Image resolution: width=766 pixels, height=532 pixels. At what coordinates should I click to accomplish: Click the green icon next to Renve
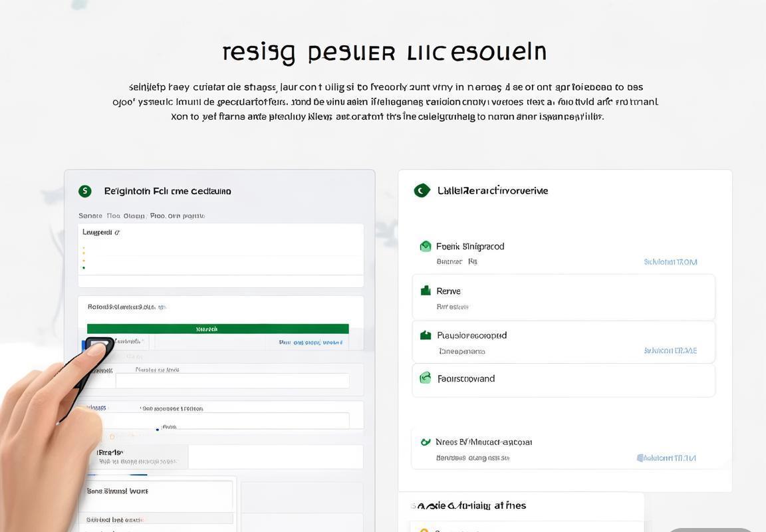coord(426,291)
